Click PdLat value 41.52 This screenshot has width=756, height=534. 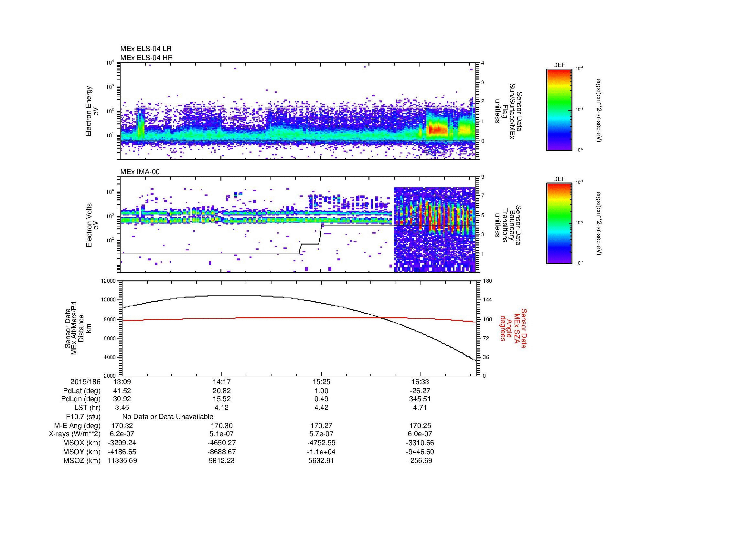coord(122,391)
